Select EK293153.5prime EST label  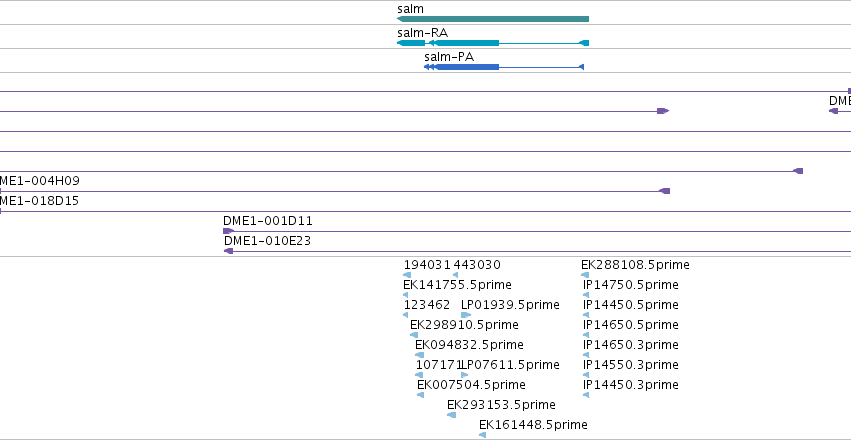pos(501,405)
